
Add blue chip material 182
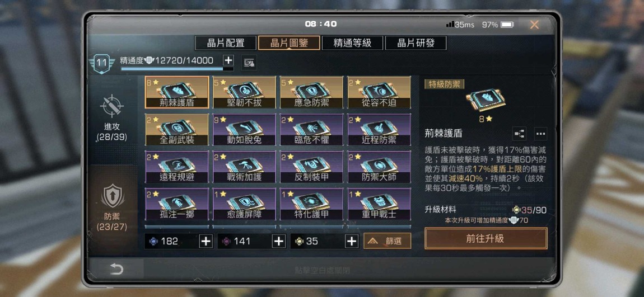206,241
